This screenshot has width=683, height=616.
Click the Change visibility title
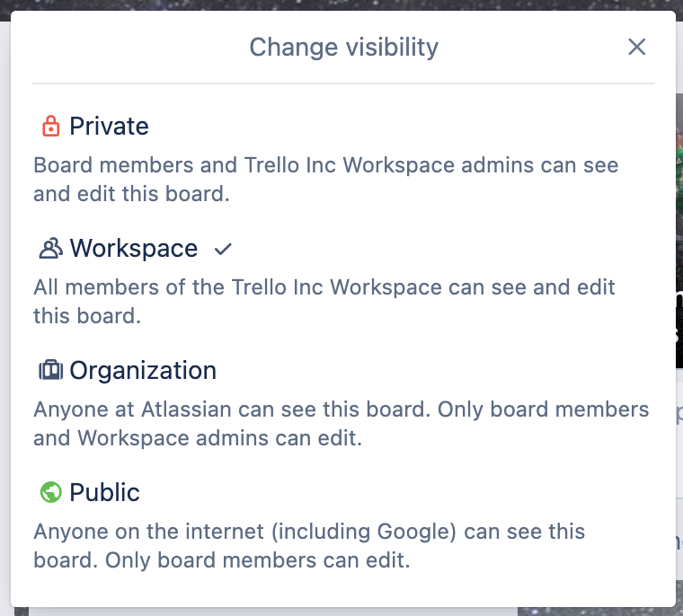click(343, 47)
